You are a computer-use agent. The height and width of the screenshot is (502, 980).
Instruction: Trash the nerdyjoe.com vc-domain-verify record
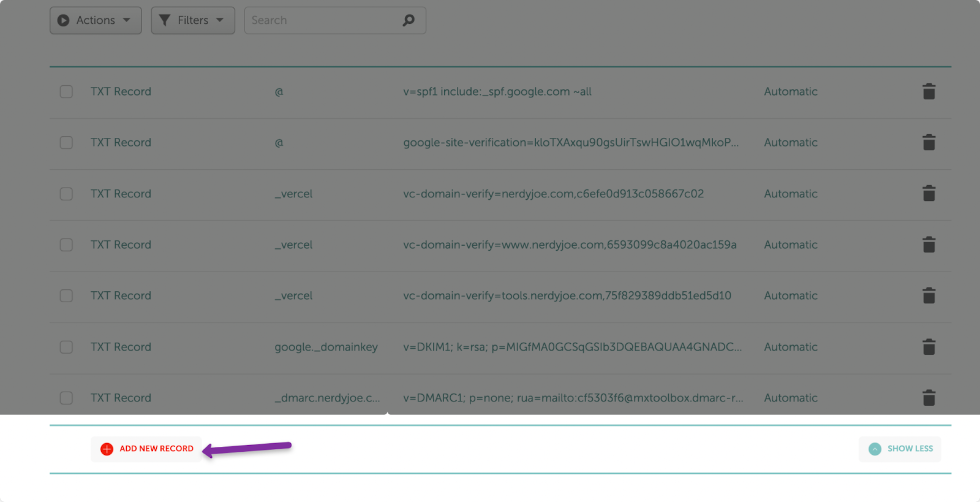pyautogui.click(x=929, y=194)
